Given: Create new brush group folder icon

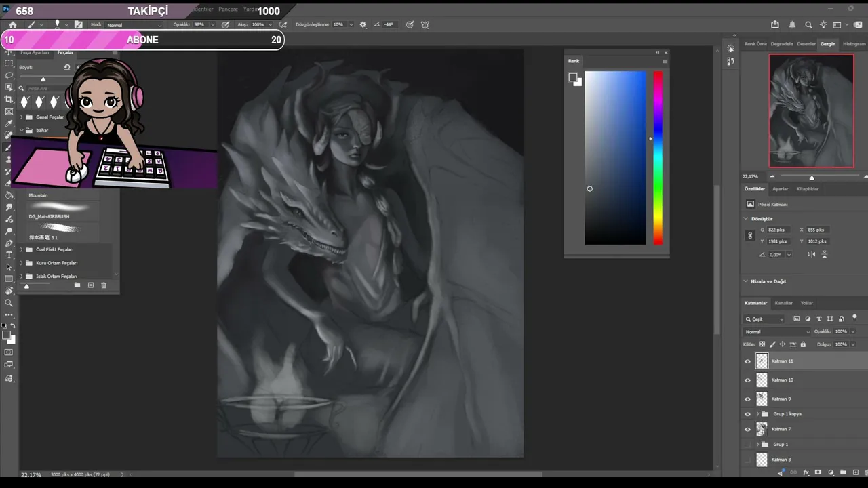Looking at the screenshot, I should [x=77, y=285].
